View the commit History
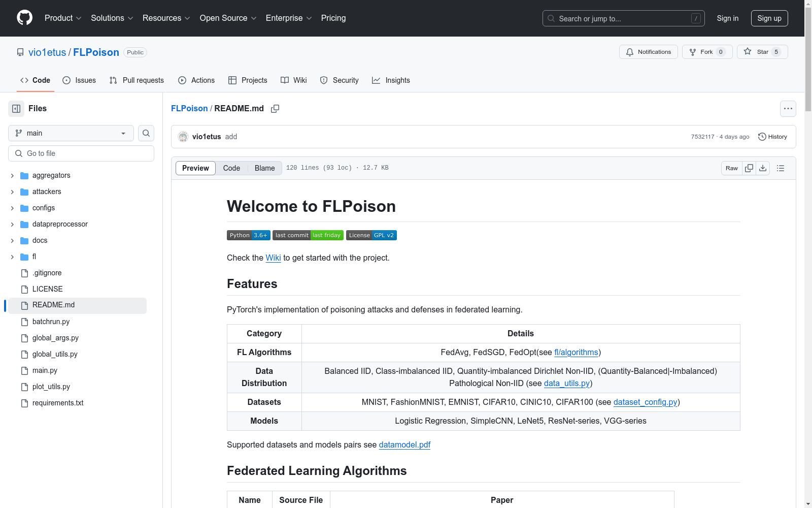The height and width of the screenshot is (508, 812). tap(772, 137)
